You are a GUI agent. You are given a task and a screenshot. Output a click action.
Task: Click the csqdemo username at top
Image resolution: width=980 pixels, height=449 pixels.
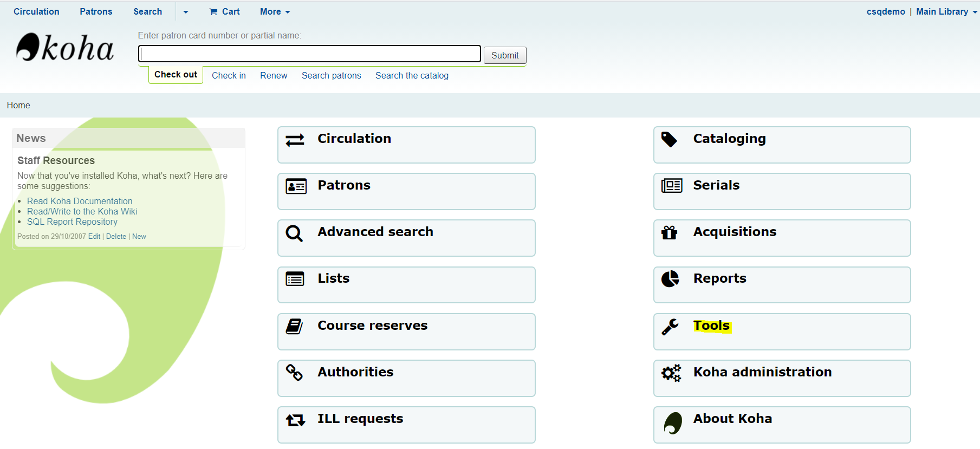click(886, 12)
